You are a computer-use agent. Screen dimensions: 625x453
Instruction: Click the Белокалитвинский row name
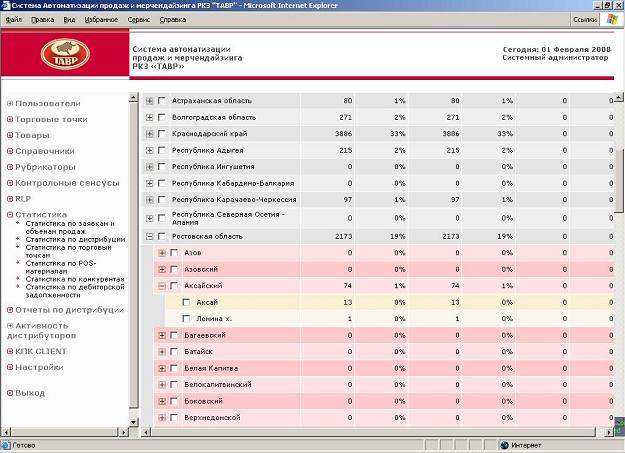(x=218, y=385)
